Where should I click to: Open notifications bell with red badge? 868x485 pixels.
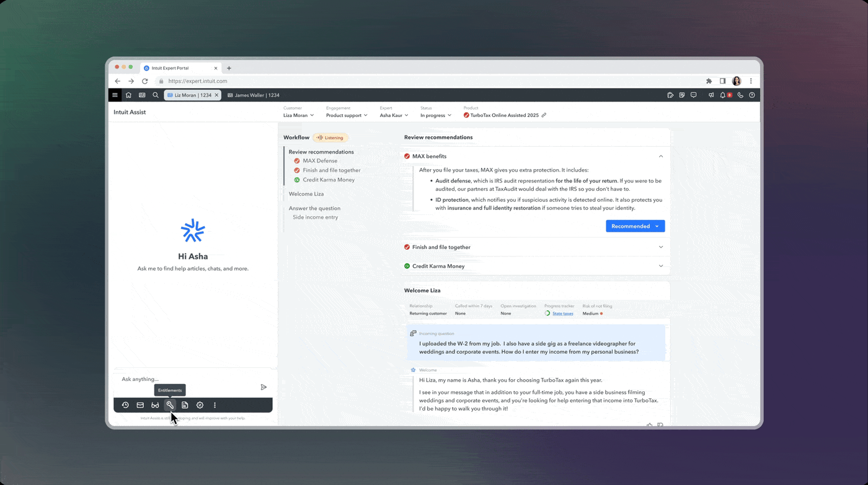click(x=725, y=95)
